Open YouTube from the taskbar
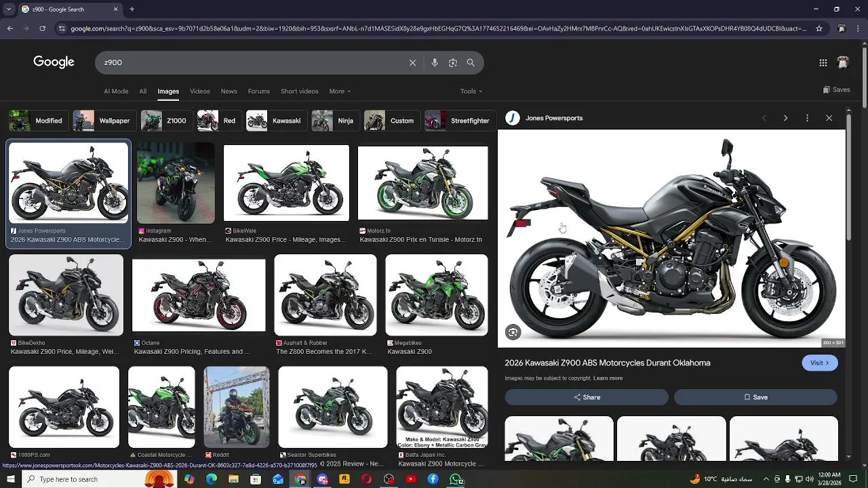 pyautogui.click(x=411, y=479)
